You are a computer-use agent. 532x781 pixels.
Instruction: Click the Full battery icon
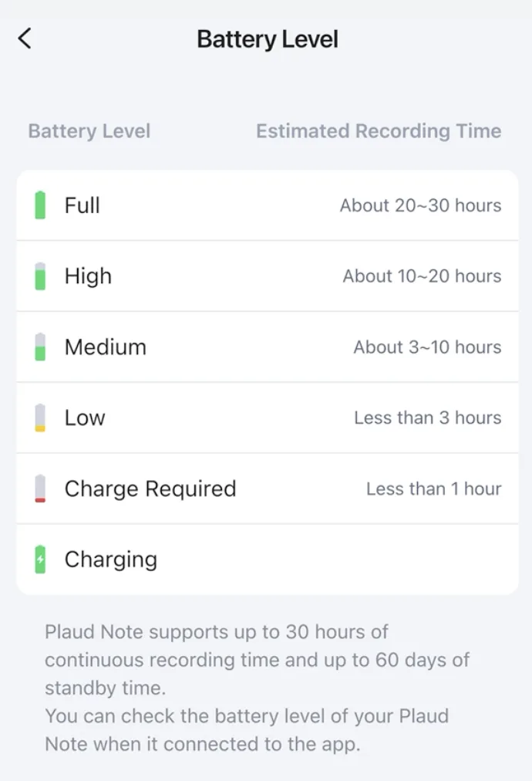click(x=40, y=206)
